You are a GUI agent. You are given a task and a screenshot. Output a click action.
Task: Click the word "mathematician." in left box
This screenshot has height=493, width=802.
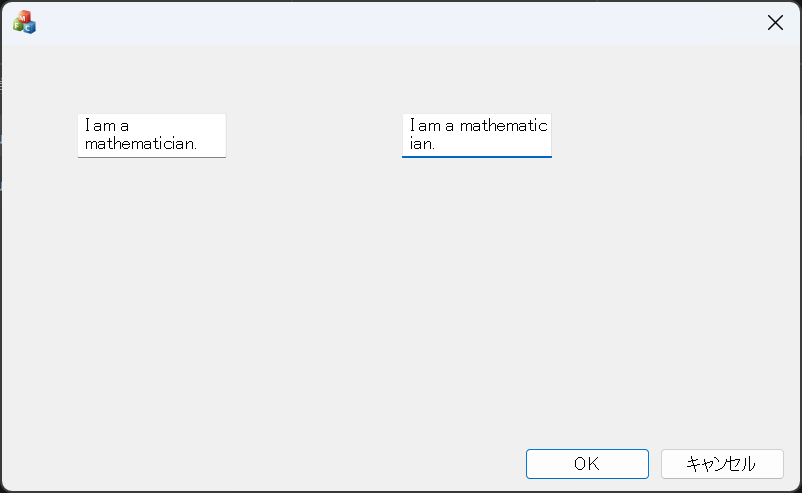pos(140,144)
